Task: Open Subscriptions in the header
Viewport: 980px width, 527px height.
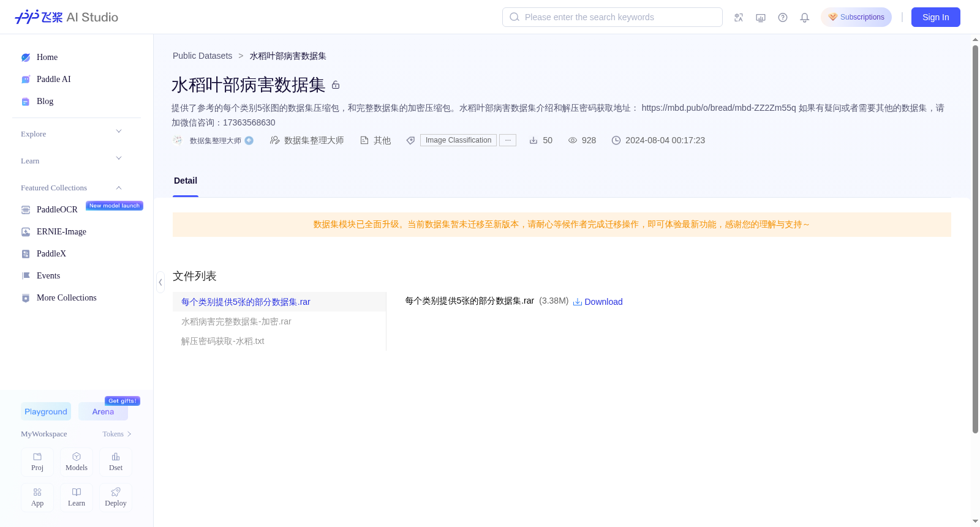Action: point(856,17)
